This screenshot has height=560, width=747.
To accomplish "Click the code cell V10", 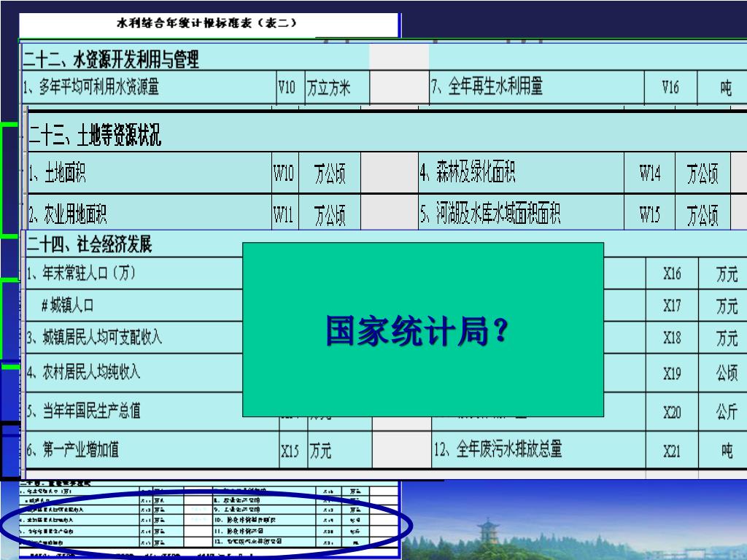I will pyautogui.click(x=287, y=87).
